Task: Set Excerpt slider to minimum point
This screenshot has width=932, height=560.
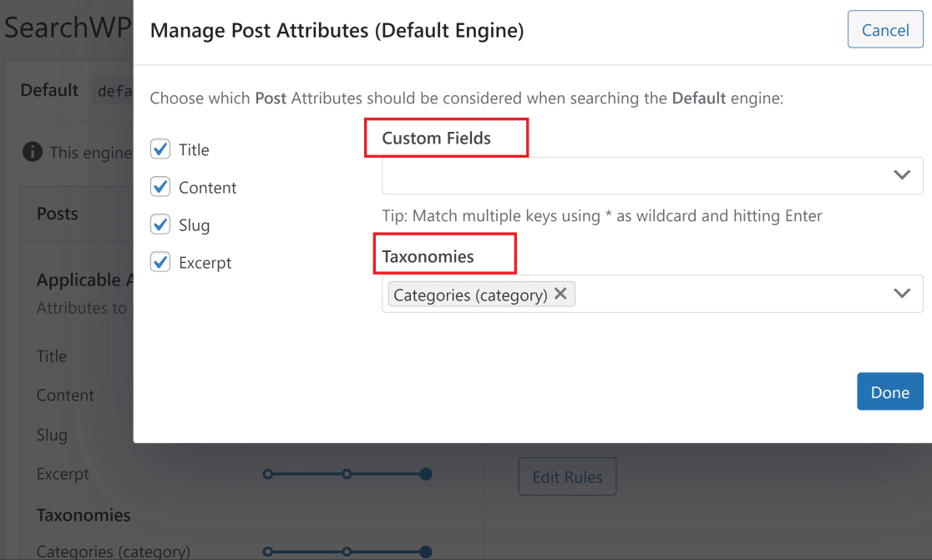Action: tap(267, 474)
